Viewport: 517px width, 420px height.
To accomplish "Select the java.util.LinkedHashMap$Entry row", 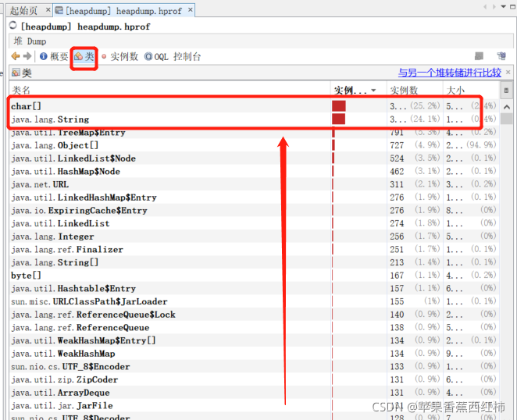I will click(254, 198).
